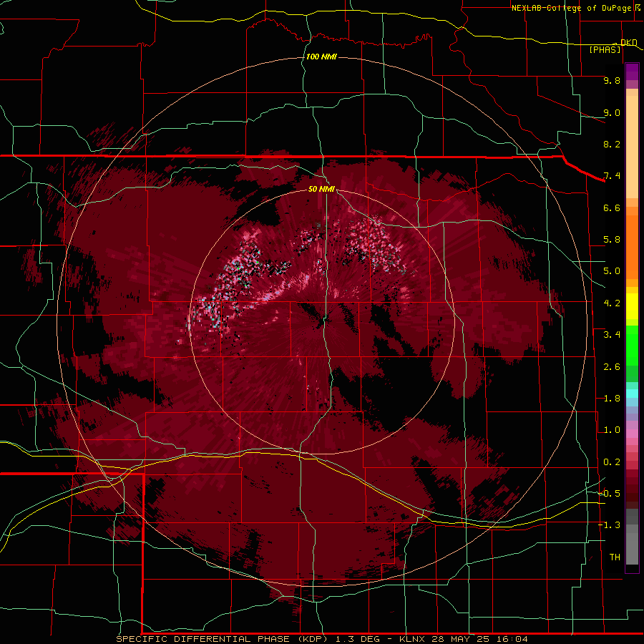Click the 1.8 legend value
The height and width of the screenshot is (644, 644).
pos(612,399)
